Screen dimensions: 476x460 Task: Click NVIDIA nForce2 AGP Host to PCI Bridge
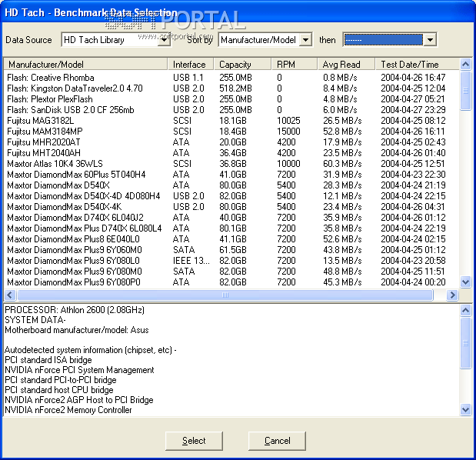click(79, 400)
